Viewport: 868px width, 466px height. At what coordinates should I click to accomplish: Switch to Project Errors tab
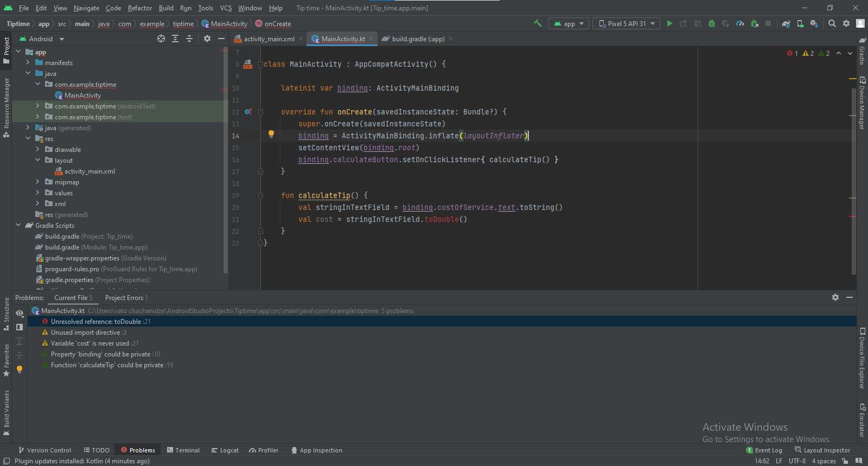tap(126, 297)
